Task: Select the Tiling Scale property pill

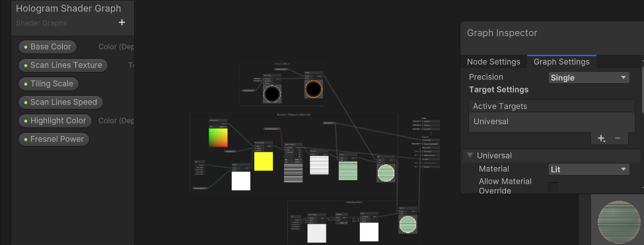Action: [x=48, y=84]
